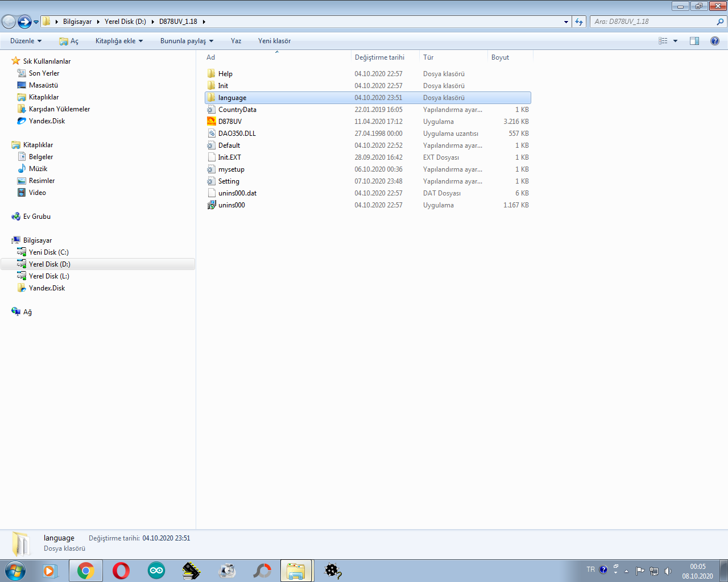Click the D878UV application icon
728x582 pixels.
coord(212,122)
